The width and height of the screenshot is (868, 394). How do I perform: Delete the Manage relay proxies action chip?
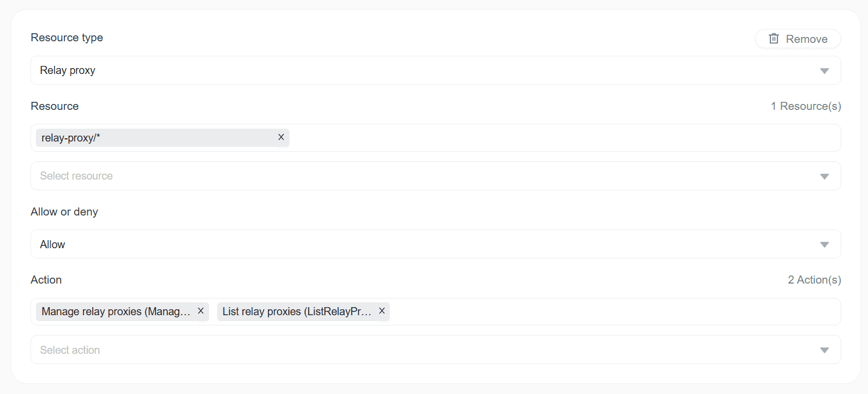(x=201, y=311)
